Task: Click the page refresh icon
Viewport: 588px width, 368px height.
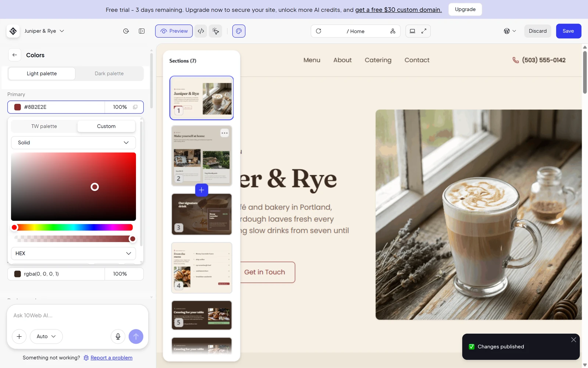Action: 319,31
